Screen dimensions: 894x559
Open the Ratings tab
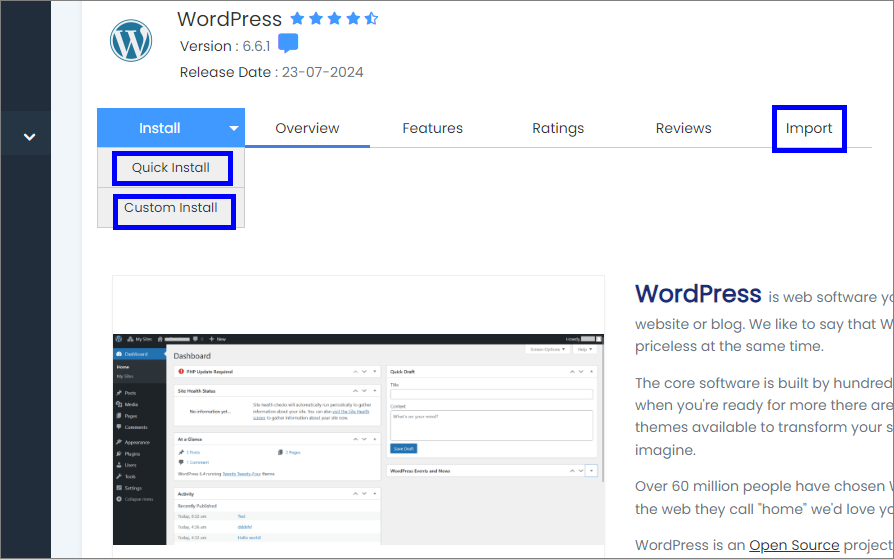tap(558, 128)
